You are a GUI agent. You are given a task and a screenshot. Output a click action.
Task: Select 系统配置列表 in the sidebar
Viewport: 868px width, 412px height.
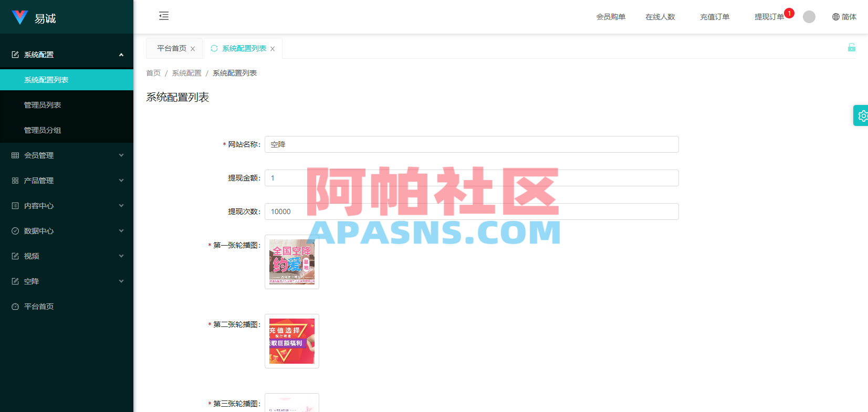67,80
